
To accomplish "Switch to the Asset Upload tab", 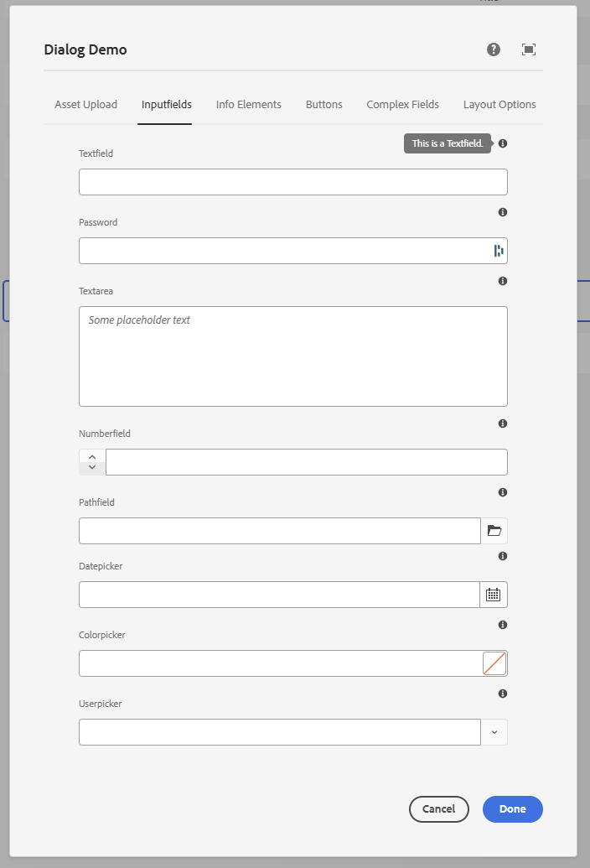I will [85, 104].
